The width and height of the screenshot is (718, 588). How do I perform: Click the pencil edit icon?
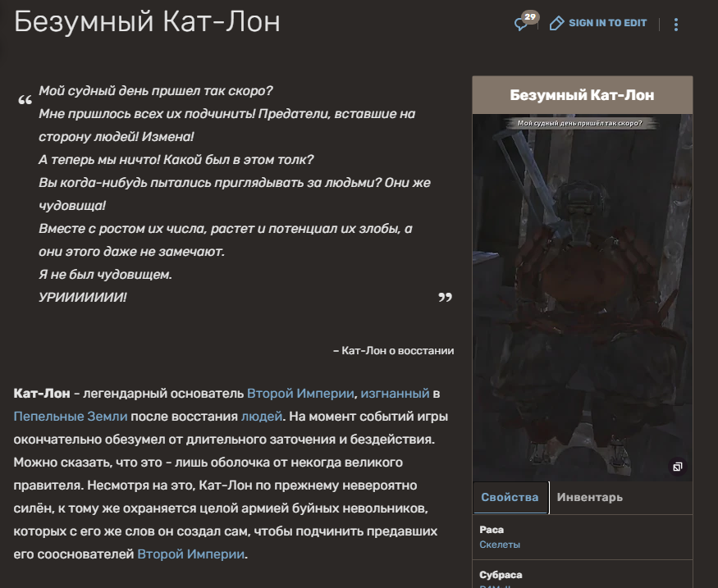(556, 23)
